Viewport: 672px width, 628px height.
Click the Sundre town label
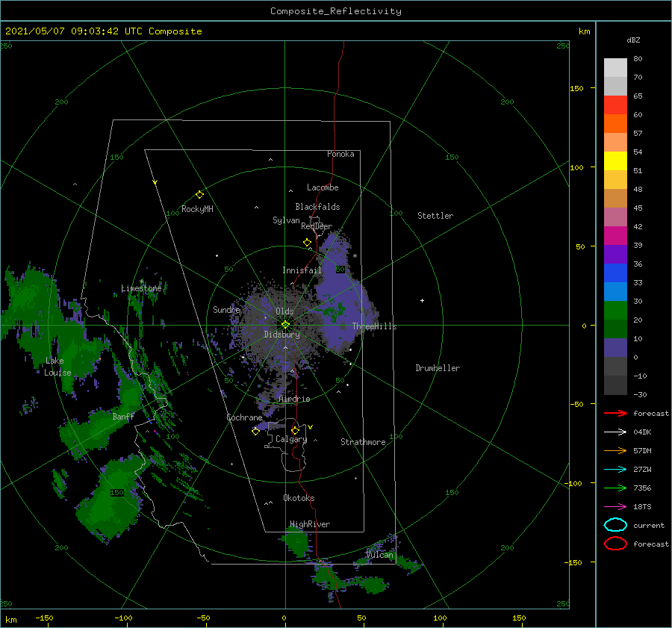[x=226, y=309]
